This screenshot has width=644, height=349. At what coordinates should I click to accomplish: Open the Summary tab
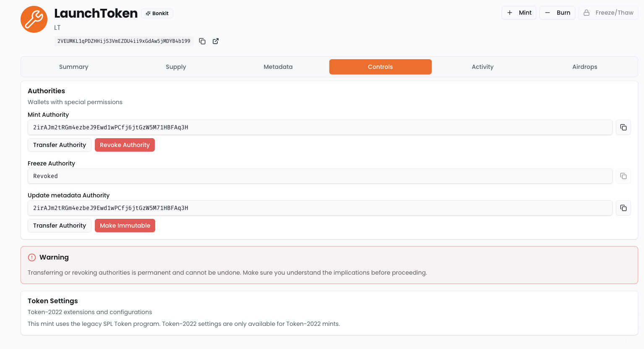[x=73, y=67]
